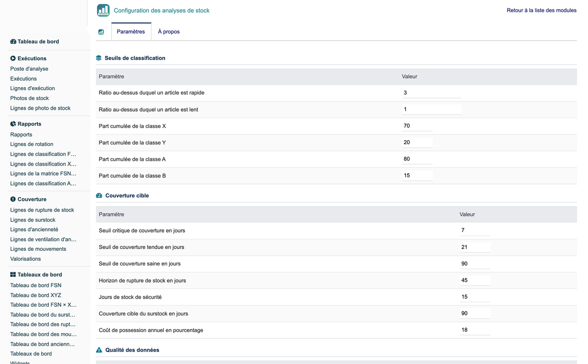Open Tableau de bord ancienn… link
Image resolution: width=588 pixels, height=364 pixels.
43,344
